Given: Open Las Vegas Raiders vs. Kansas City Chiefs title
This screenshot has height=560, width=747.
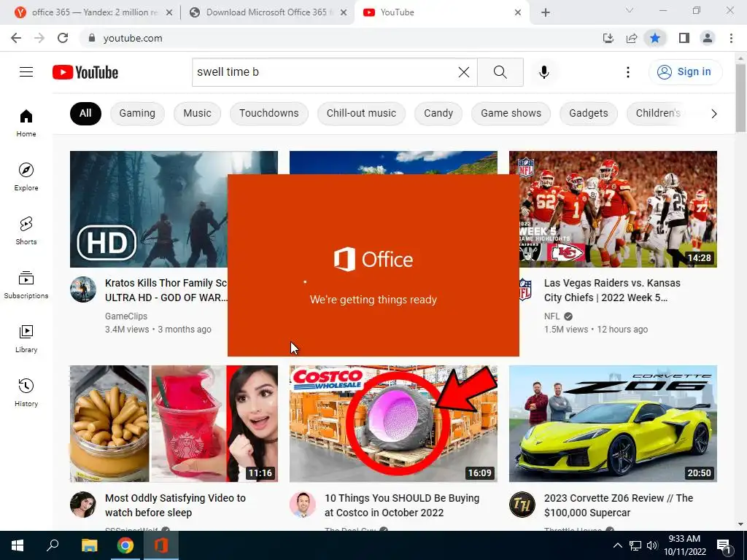Looking at the screenshot, I should 612,290.
